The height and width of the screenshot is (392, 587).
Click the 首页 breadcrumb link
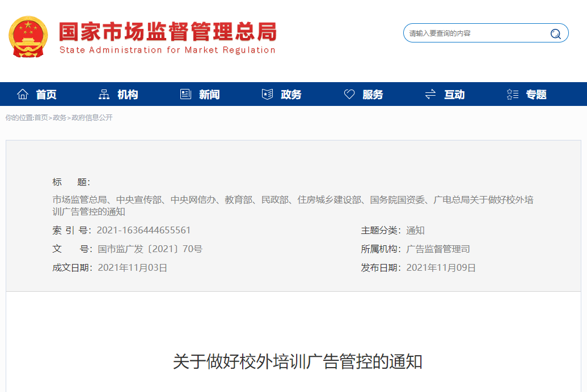[41, 118]
